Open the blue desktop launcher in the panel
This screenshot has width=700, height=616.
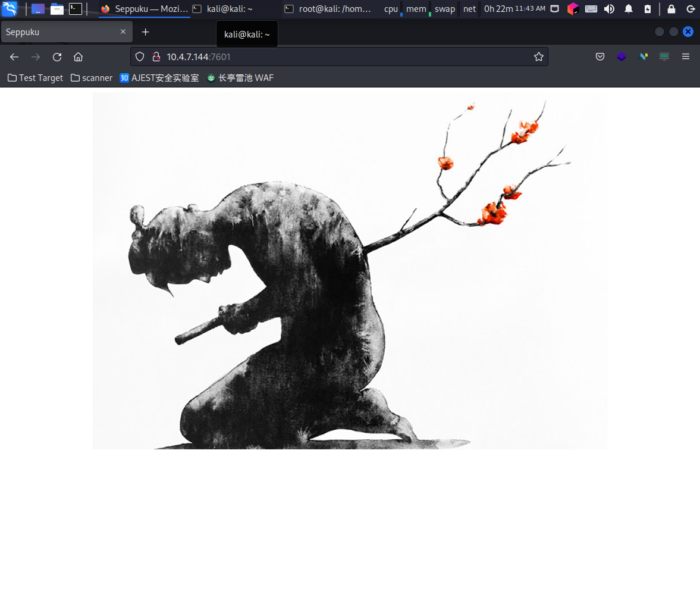[x=37, y=8]
